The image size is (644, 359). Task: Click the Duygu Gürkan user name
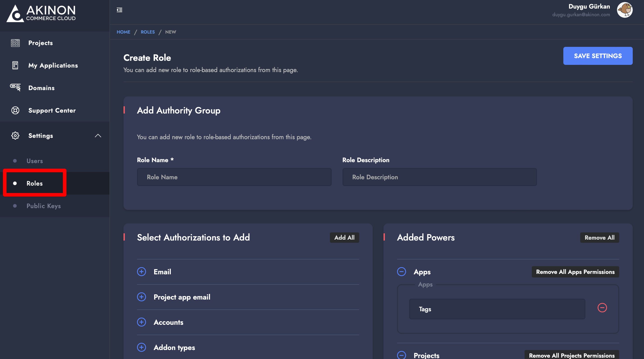pyautogui.click(x=589, y=7)
